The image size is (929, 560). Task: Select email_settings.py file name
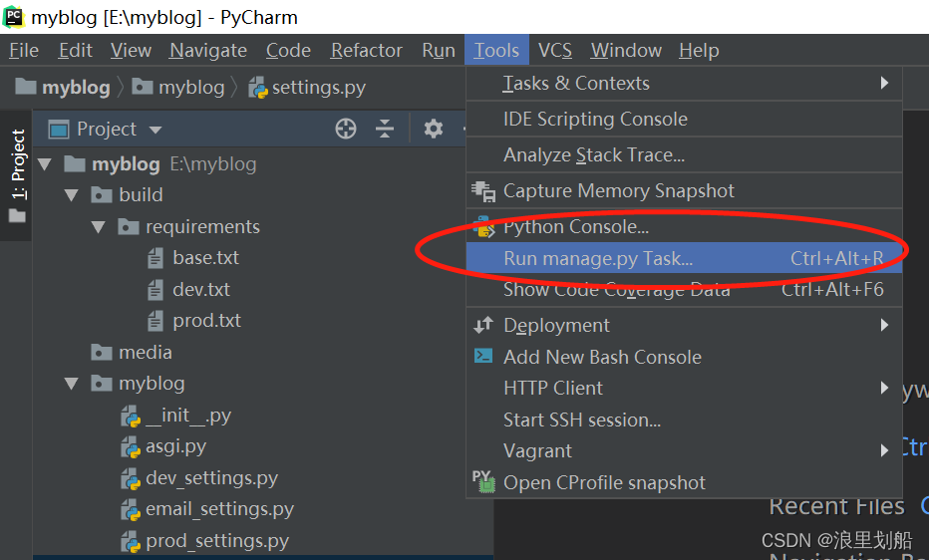pyautogui.click(x=220, y=510)
